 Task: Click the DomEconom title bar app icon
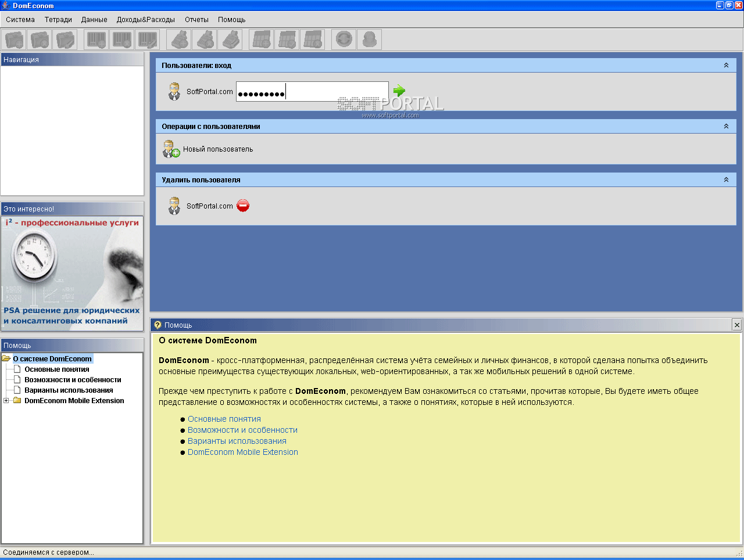(6, 5)
